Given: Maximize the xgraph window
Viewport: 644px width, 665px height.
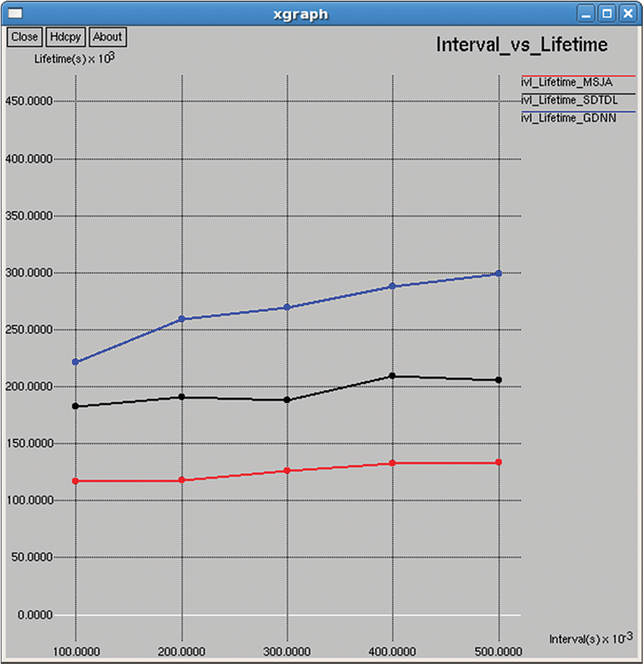Looking at the screenshot, I should click(x=607, y=14).
